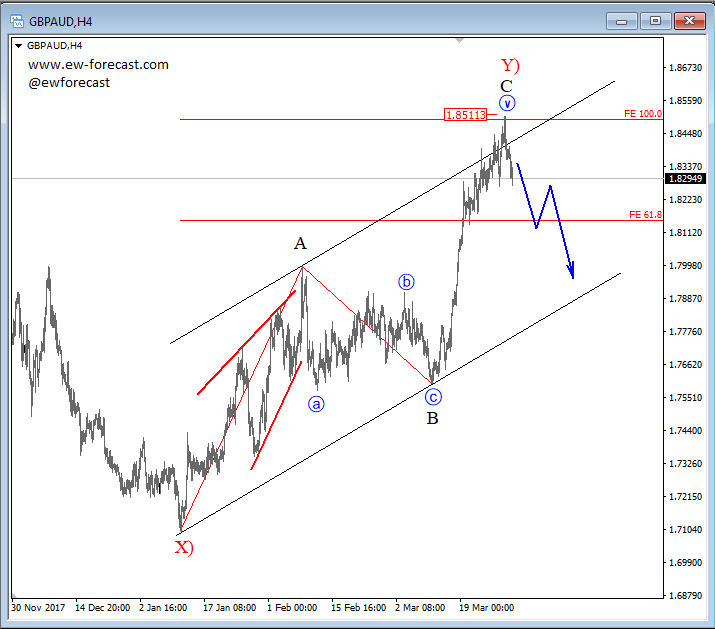Select the circled blue c label

(x=433, y=397)
